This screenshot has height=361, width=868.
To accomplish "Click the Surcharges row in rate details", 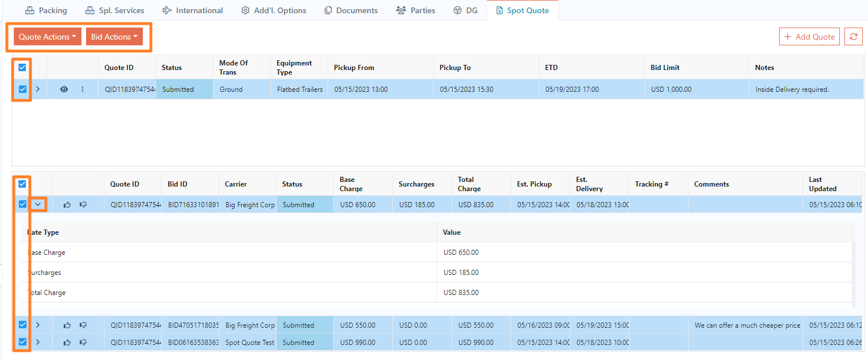I will pos(437,273).
